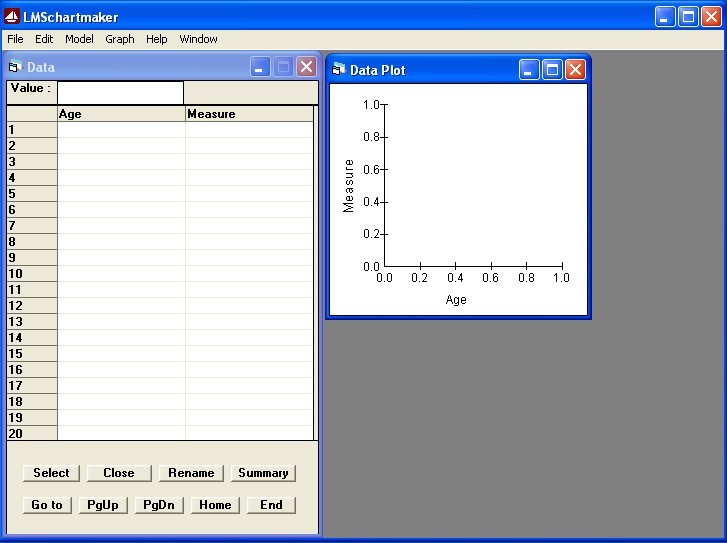Click the Data window title icon
Screen dimensions: 727x543
[14, 67]
